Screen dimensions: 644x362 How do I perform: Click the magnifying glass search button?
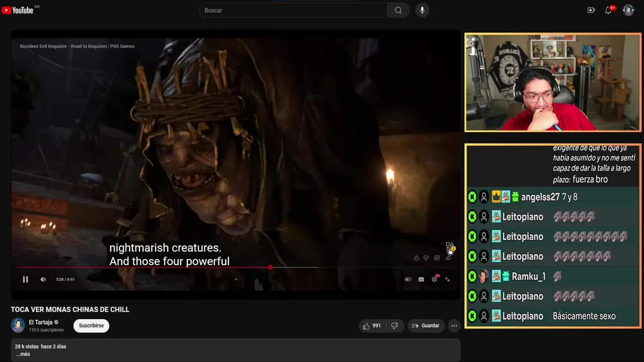tap(398, 10)
